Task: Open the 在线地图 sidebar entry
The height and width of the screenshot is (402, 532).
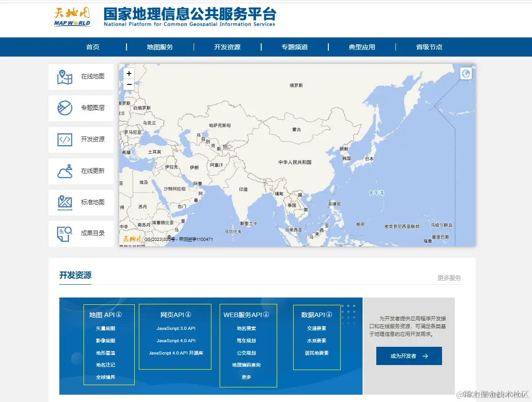Action: coord(81,77)
